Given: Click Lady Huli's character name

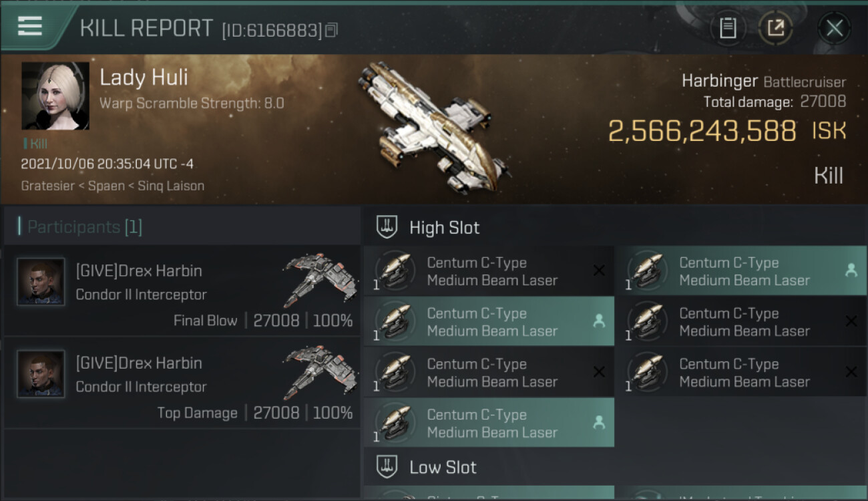Looking at the screenshot, I should (x=144, y=77).
